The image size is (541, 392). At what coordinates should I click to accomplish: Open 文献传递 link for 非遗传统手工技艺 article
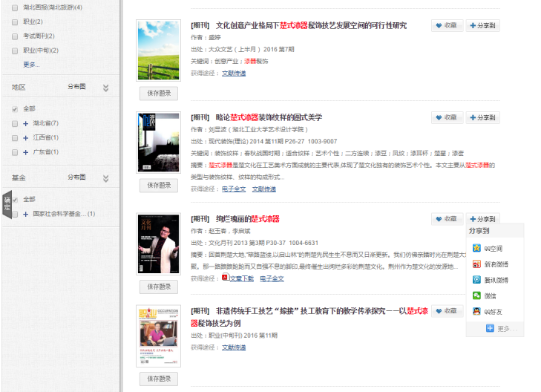point(234,347)
